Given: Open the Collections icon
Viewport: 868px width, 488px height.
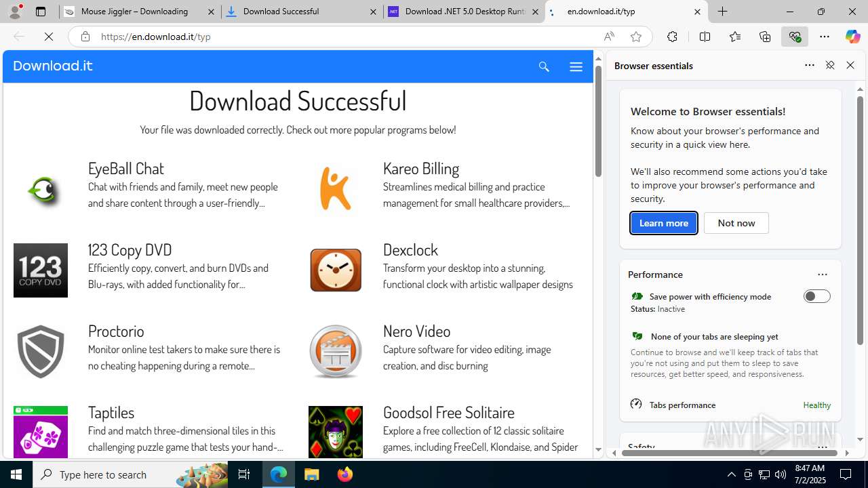Looking at the screenshot, I should [x=765, y=37].
